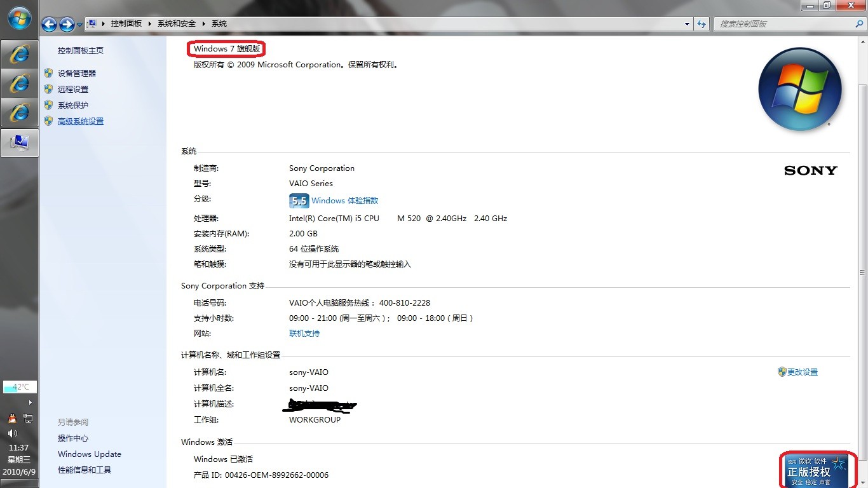868x488 pixels.
Task: Open the 联机支持 website link
Action: [x=304, y=334]
